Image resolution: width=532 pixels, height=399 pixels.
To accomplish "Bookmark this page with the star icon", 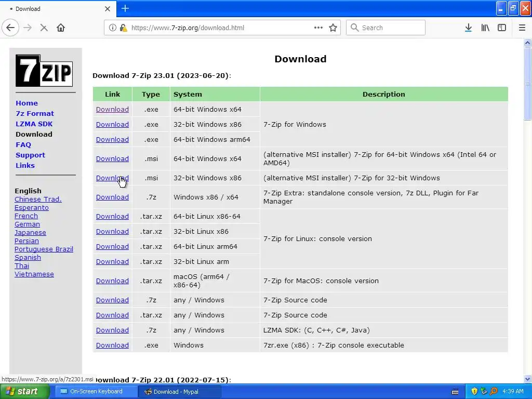I will click(333, 28).
